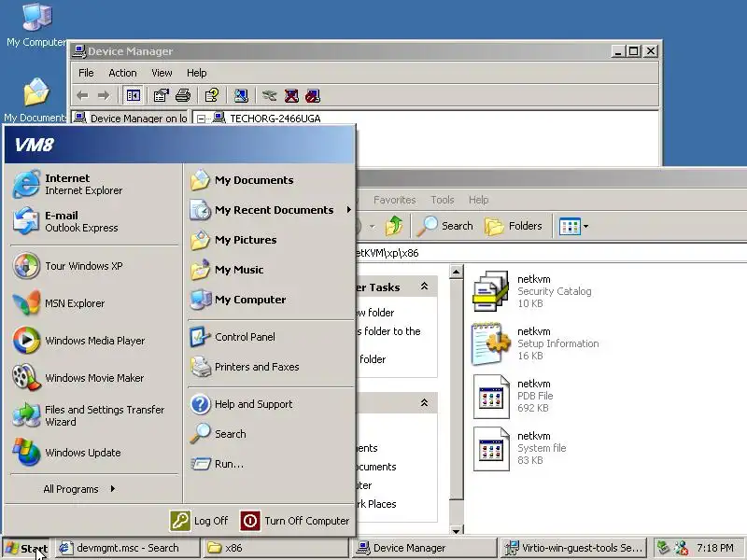Click task pane scrollbar down arrow
747x560 pixels.
pos(456,529)
